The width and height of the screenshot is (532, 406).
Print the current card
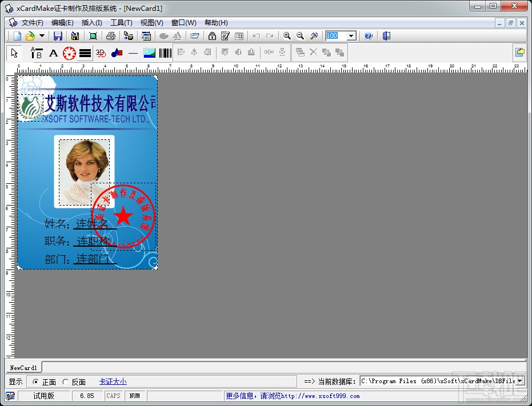click(x=111, y=36)
